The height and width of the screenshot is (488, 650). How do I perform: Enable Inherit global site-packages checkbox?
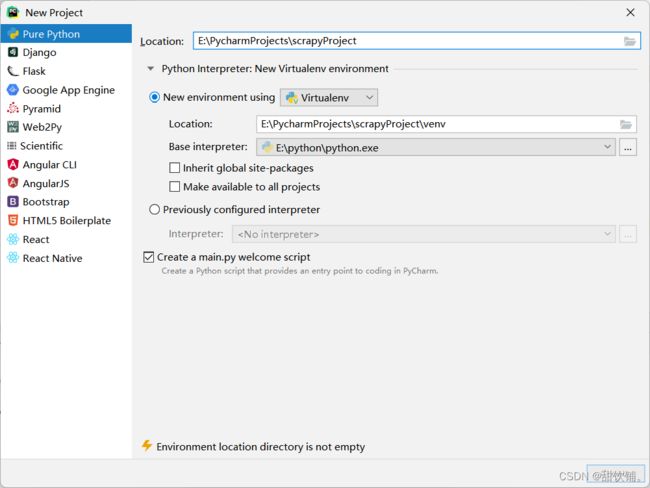(x=175, y=168)
